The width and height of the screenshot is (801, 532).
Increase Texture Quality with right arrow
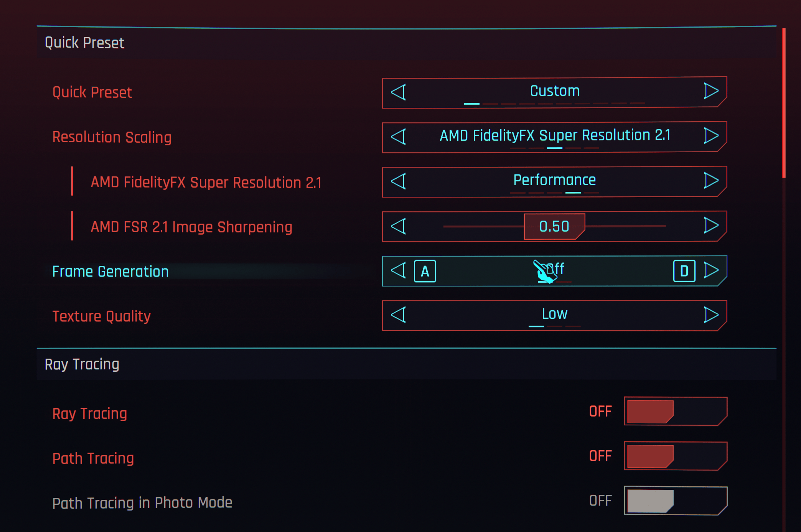[711, 315]
